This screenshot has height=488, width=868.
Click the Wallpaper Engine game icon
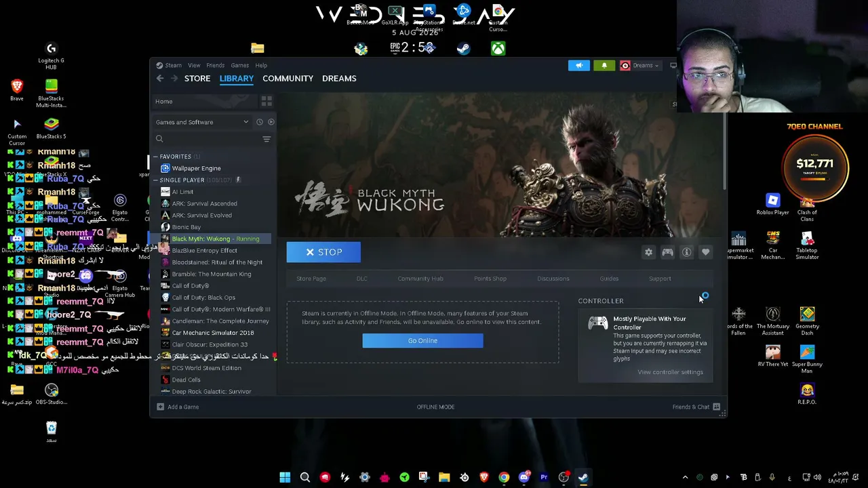click(x=165, y=168)
